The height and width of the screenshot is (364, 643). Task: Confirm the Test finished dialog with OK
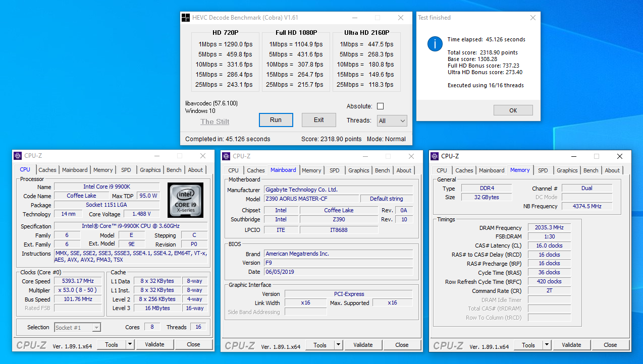pyautogui.click(x=513, y=110)
